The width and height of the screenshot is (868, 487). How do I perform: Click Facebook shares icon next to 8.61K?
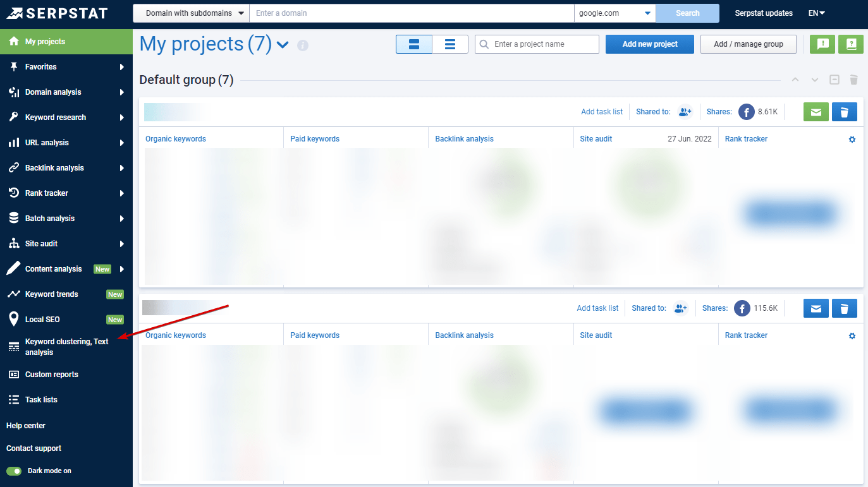(747, 112)
